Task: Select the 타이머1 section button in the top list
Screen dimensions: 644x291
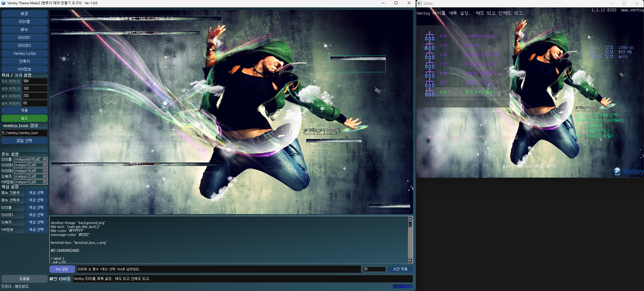Action: (x=24, y=37)
